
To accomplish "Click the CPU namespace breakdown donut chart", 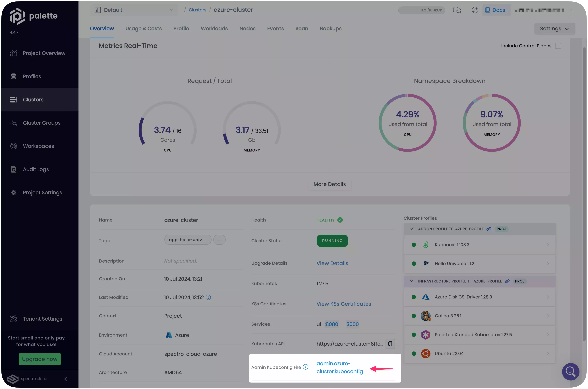I will click(407, 123).
